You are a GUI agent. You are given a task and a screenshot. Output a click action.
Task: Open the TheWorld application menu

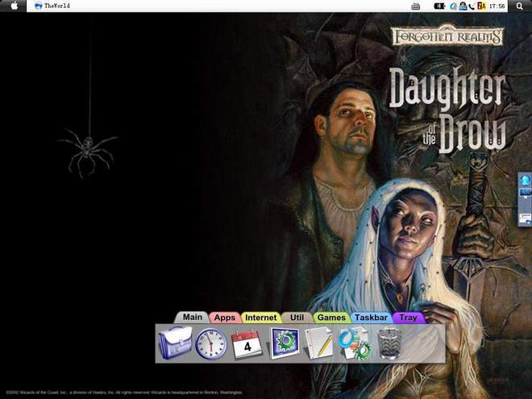click(57, 6)
